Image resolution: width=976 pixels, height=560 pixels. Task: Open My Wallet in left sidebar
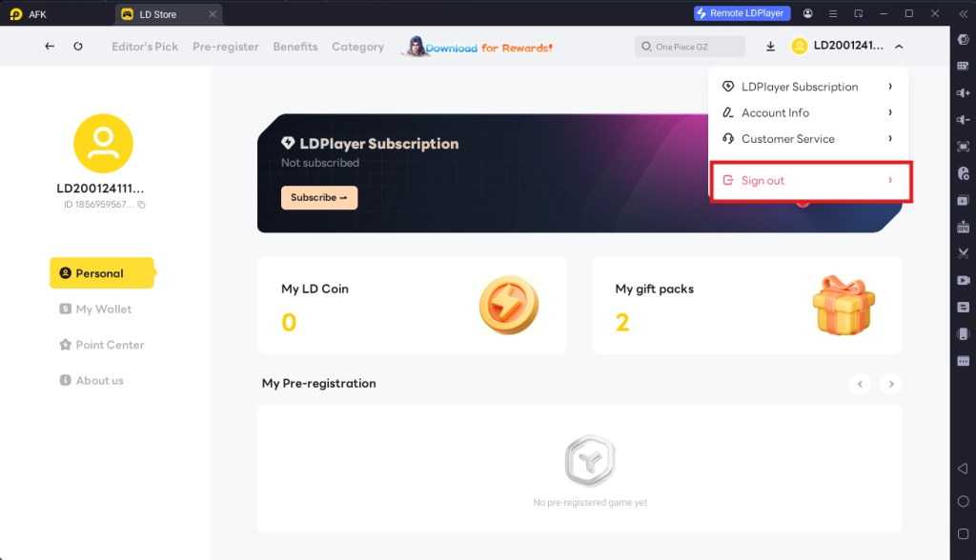point(103,309)
